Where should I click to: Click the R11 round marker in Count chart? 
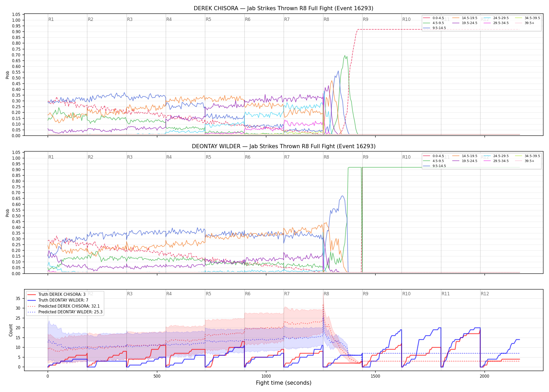point(445,294)
